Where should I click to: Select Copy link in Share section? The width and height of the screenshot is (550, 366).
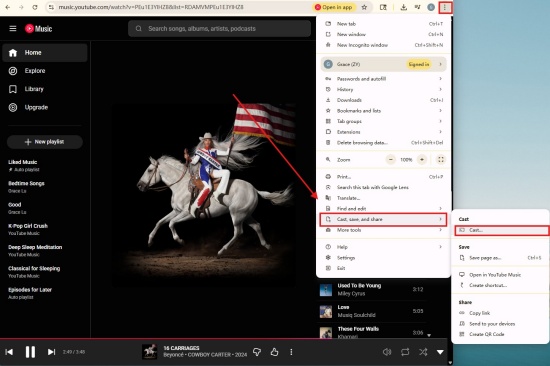[x=501, y=313]
